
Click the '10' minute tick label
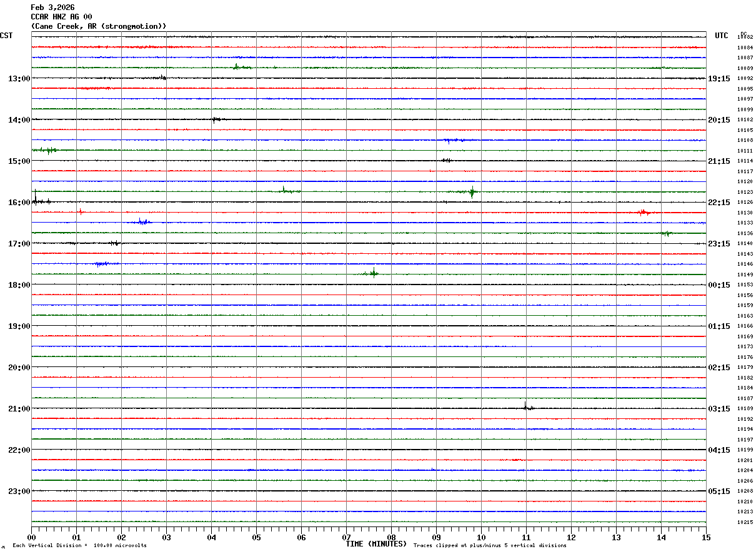[481, 537]
